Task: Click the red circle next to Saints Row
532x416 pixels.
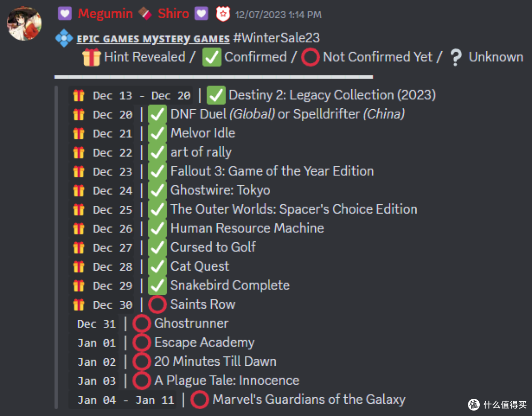Action: tap(157, 304)
